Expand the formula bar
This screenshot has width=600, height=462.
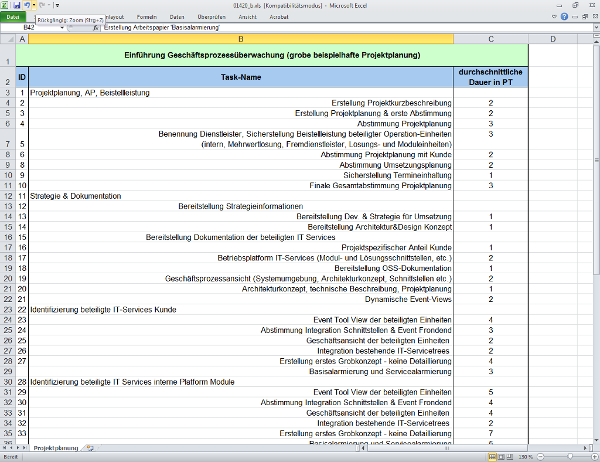[594, 28]
